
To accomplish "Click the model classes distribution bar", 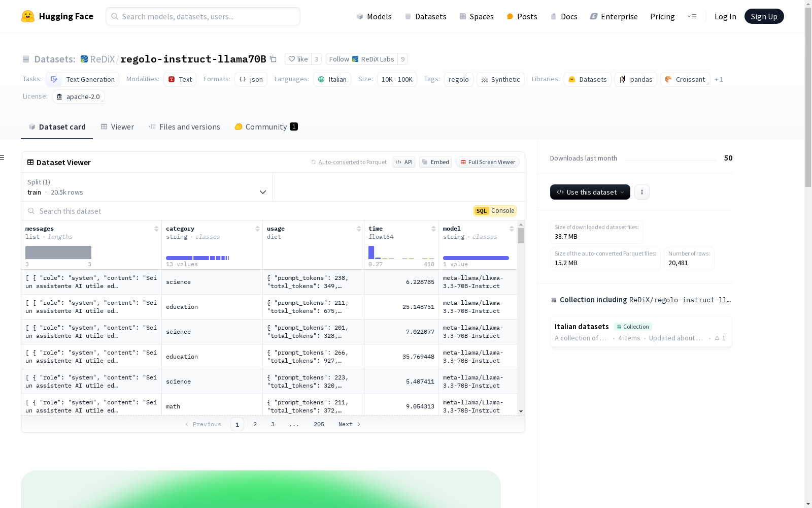I will 476,258.
